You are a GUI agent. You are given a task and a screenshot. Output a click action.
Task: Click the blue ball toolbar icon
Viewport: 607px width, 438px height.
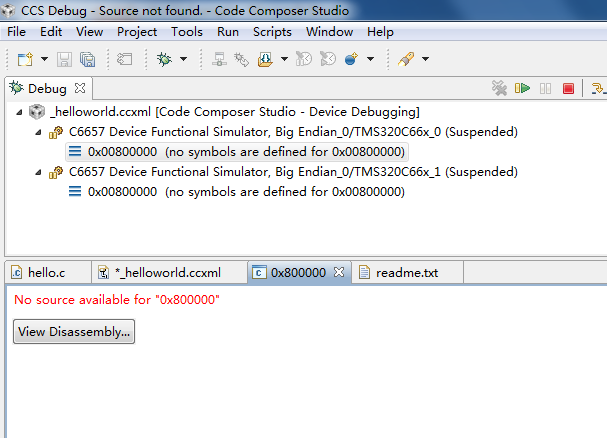(x=351, y=59)
